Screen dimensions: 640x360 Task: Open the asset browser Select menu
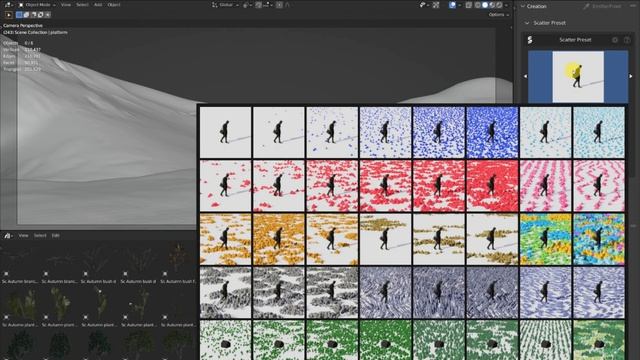point(40,236)
